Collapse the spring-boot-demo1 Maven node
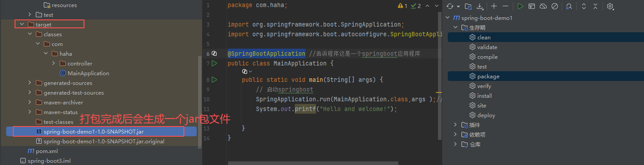Screen dimensions: 644x165 coord(447,18)
